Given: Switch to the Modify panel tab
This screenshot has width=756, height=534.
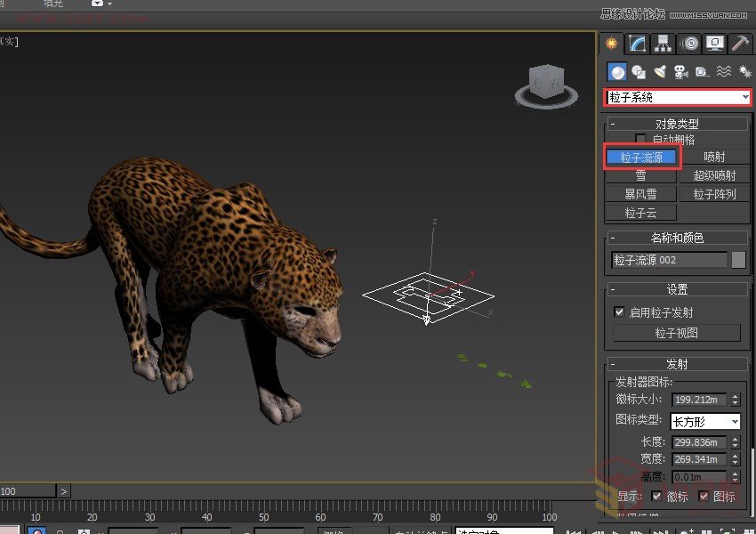Looking at the screenshot, I should [x=637, y=44].
